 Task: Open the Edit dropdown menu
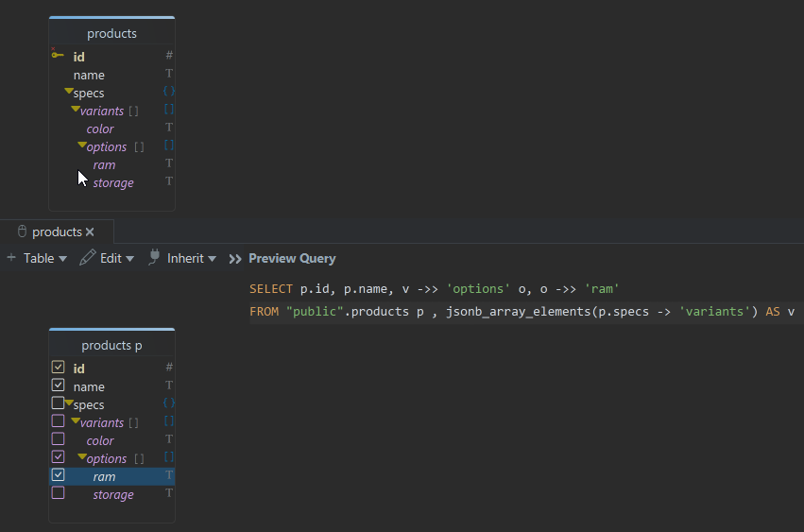117,258
